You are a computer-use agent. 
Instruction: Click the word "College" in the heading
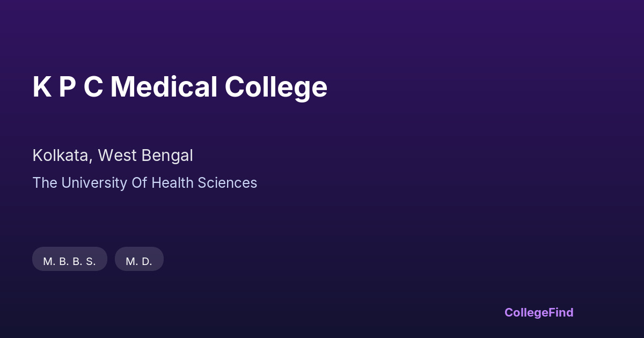tap(276, 87)
